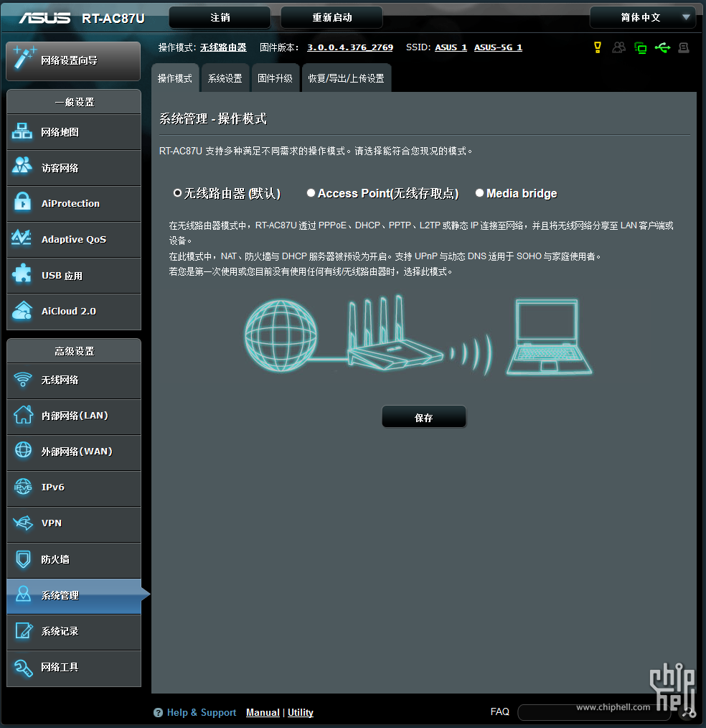The image size is (706, 728).
Task: Open 网络设置向导 setup wizard
Action: click(73, 61)
